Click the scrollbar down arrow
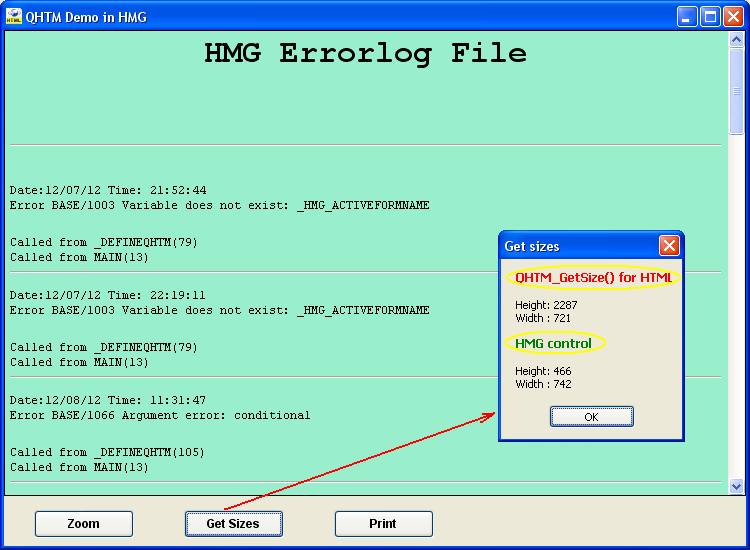Image resolution: width=750 pixels, height=550 pixels. pos(737,486)
